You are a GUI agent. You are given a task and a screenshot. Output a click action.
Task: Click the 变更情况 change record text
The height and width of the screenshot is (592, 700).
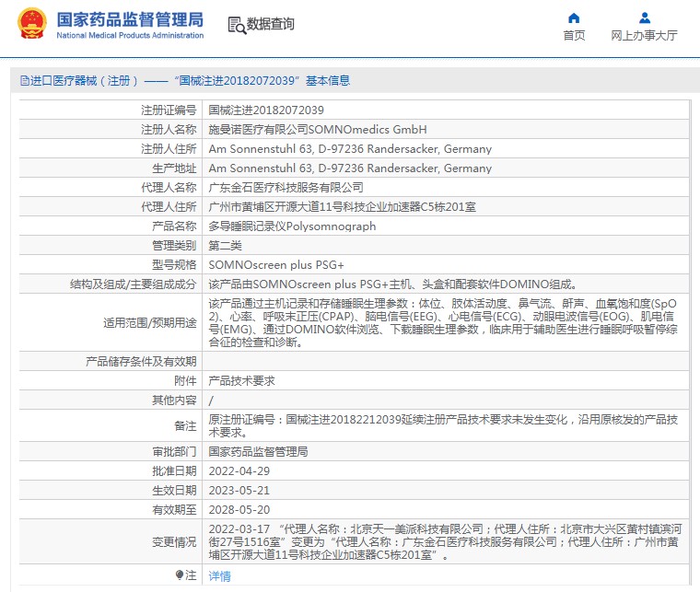coord(445,541)
